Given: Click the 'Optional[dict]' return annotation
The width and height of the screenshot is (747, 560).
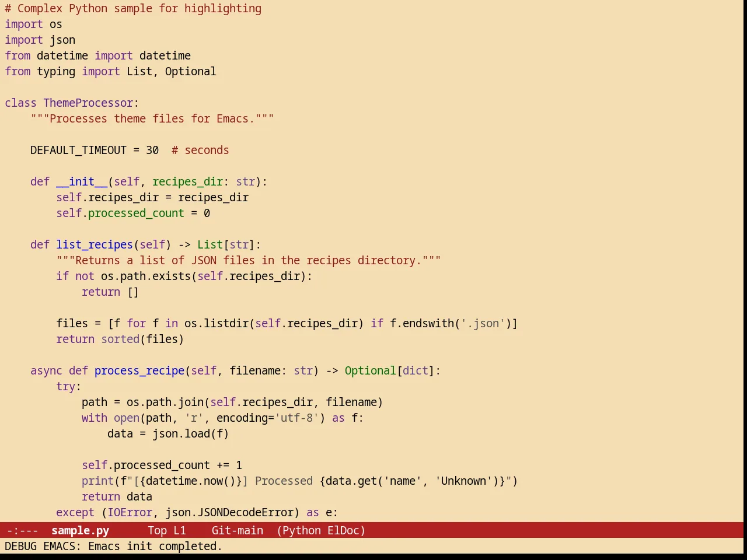Looking at the screenshot, I should [x=390, y=371].
